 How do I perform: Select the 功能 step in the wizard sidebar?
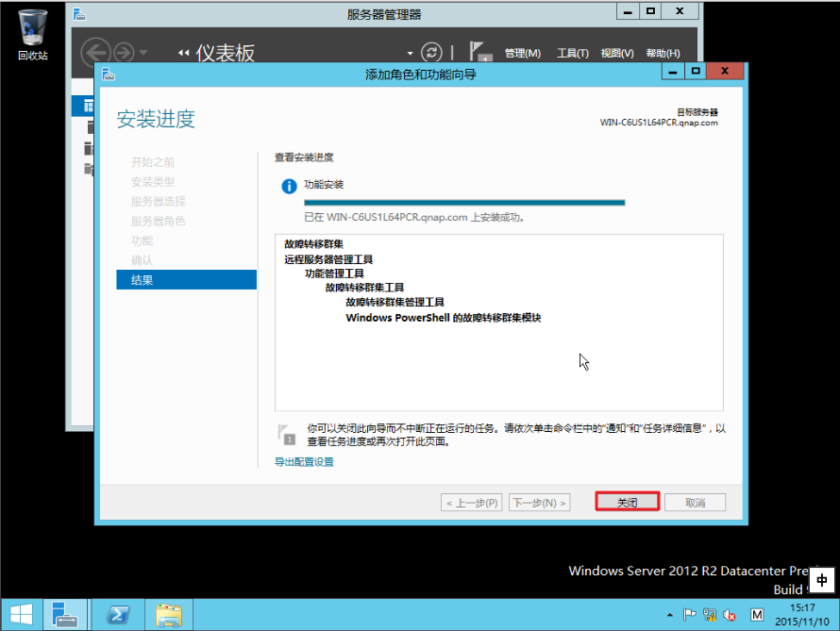click(142, 241)
